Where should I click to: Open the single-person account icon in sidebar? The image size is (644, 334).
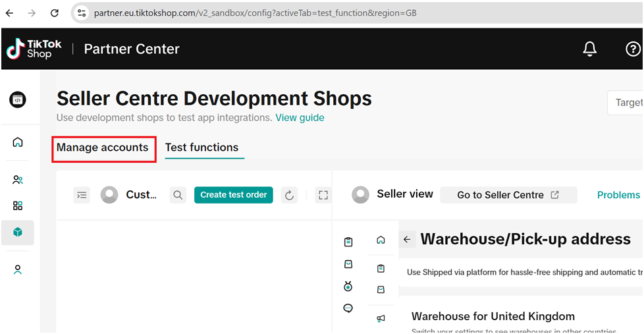[x=18, y=269]
